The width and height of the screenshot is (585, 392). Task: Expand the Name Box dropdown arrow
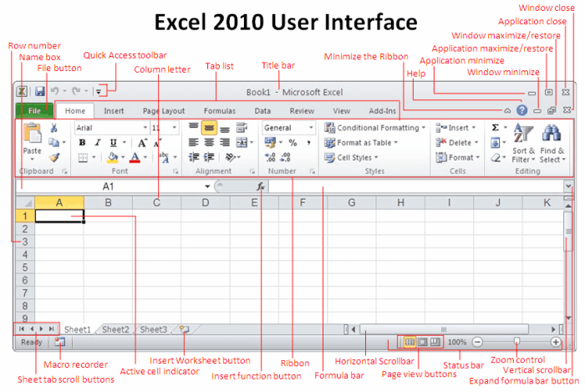tap(207, 186)
